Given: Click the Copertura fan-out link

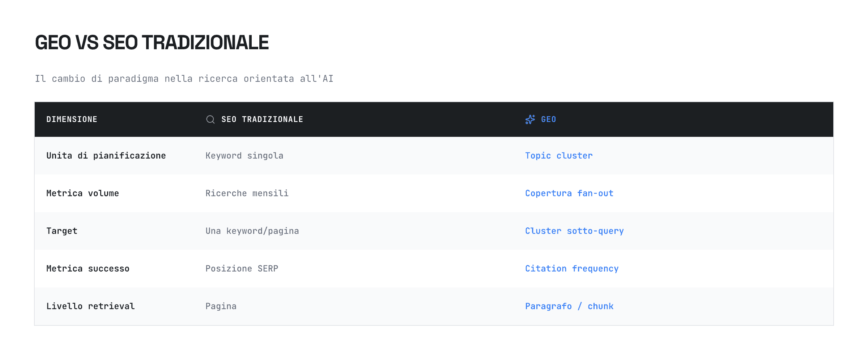Looking at the screenshot, I should pos(569,193).
